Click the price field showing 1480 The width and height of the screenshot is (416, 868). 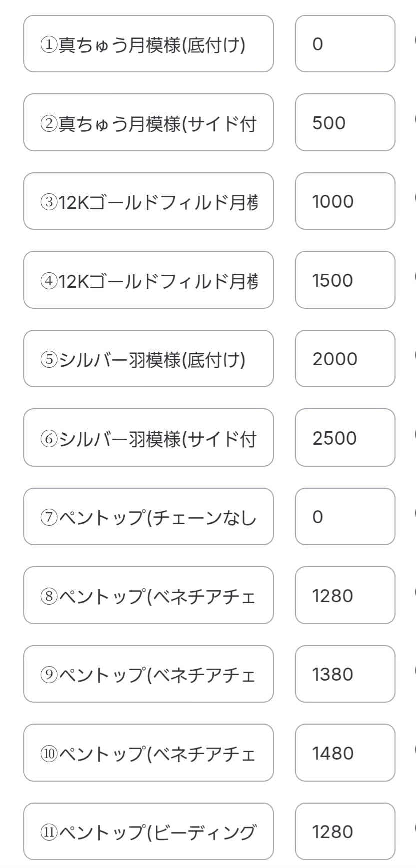click(345, 753)
